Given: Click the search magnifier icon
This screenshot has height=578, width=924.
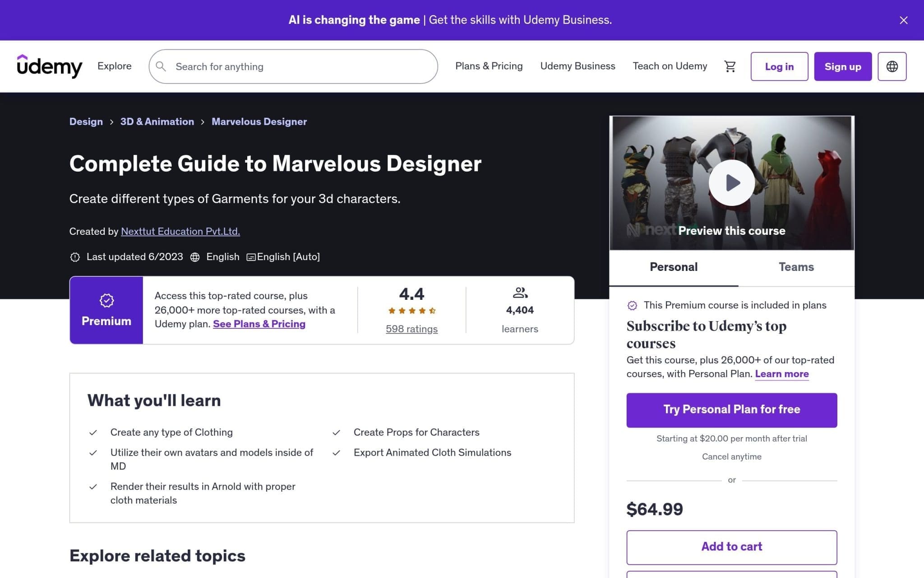Looking at the screenshot, I should pyautogui.click(x=161, y=66).
